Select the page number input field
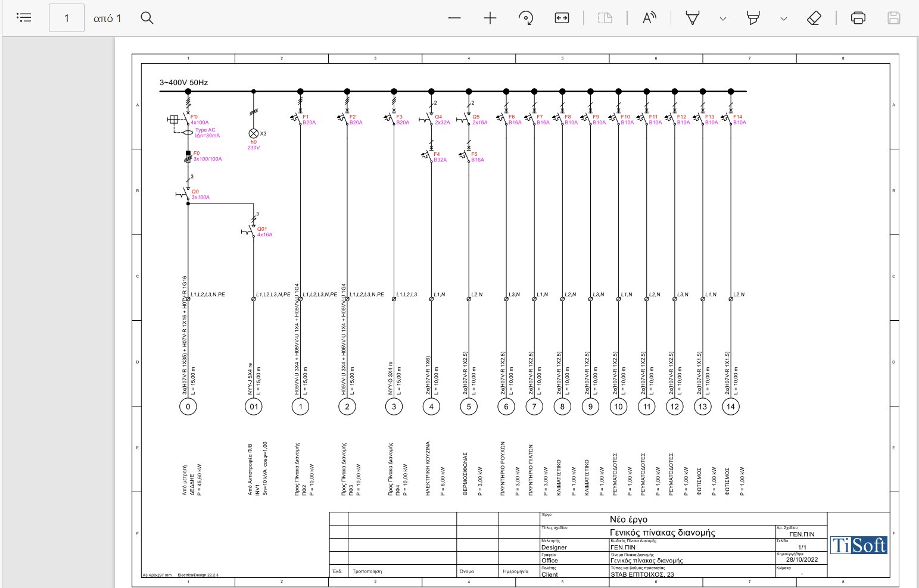The width and height of the screenshot is (919, 588). click(x=66, y=18)
